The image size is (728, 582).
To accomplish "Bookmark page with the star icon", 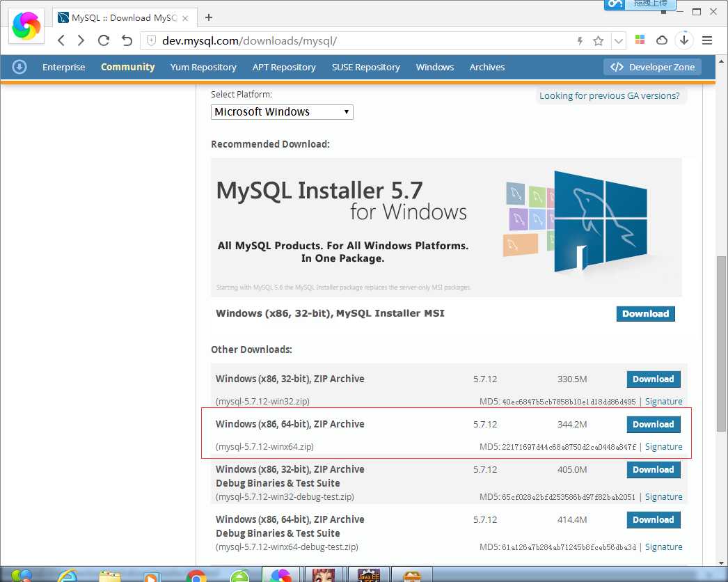I will (x=599, y=41).
